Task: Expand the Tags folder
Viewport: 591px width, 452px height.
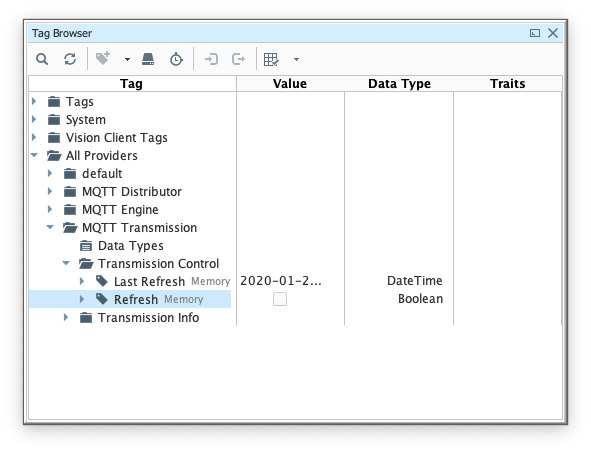Action: click(34, 101)
